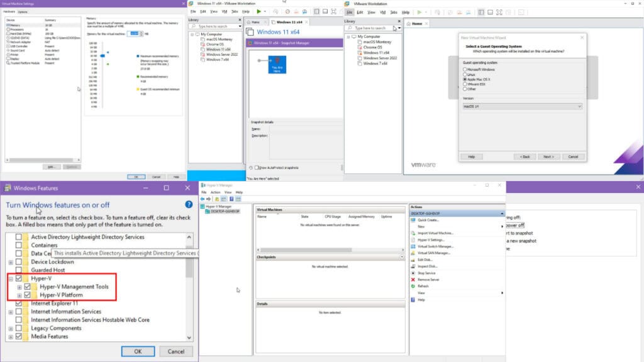Click Next in the New Virtual Machine Wizard

[548, 156]
